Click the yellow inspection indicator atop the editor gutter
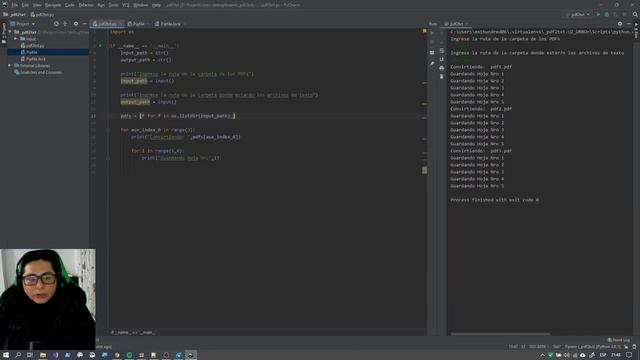This screenshot has height=360, width=640. coord(424,31)
